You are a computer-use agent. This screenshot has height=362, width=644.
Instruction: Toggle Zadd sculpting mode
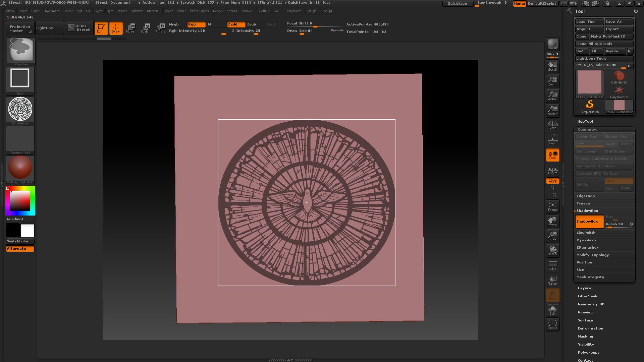pyautogui.click(x=236, y=24)
